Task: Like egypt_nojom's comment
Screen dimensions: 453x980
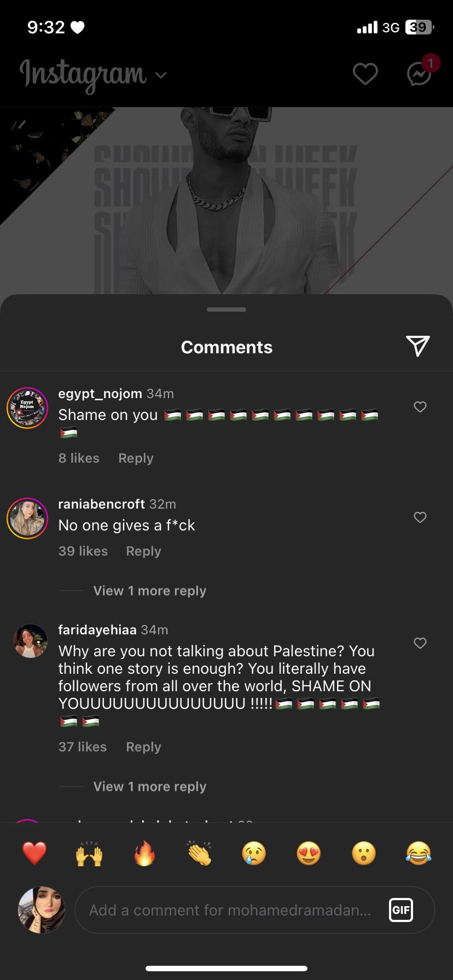Action: (420, 407)
